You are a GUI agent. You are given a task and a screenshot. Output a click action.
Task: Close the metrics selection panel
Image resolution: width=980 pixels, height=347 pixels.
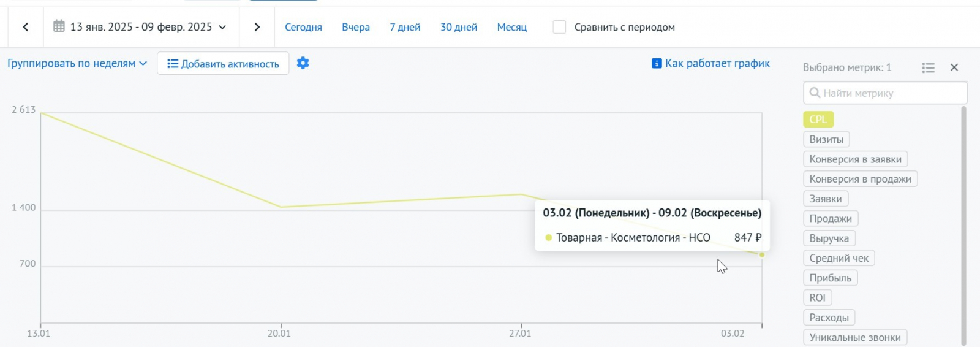pyautogui.click(x=954, y=67)
